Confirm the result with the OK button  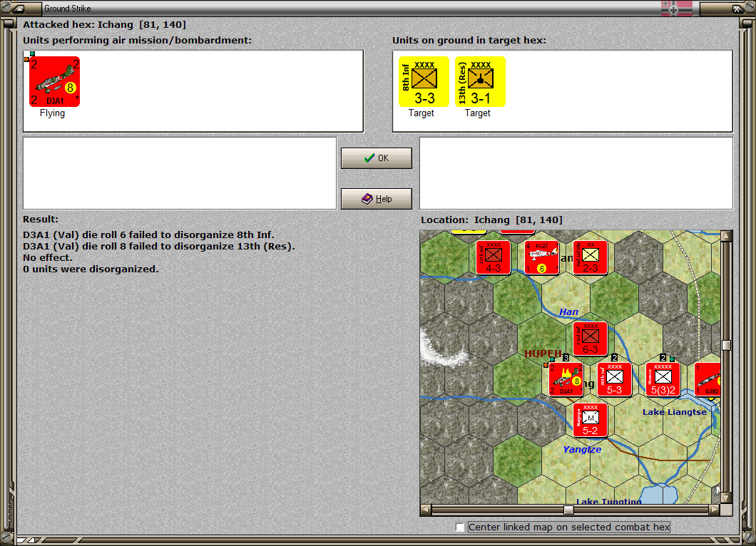[x=377, y=158]
